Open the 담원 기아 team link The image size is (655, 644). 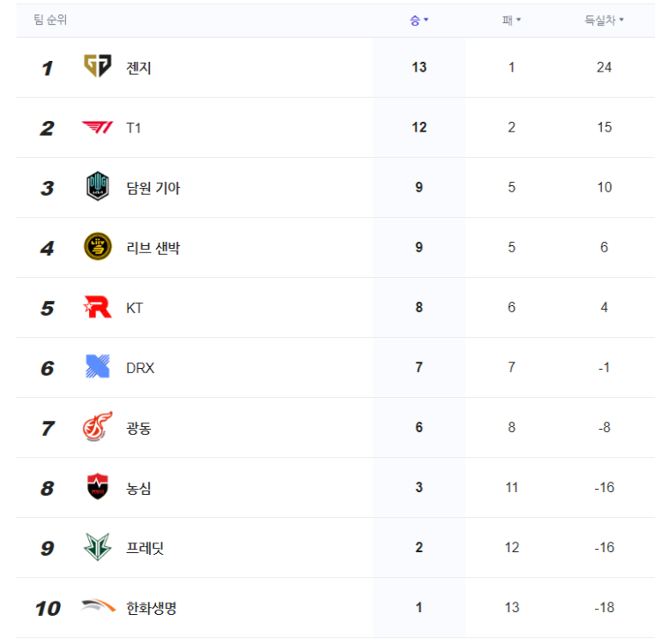point(153,188)
